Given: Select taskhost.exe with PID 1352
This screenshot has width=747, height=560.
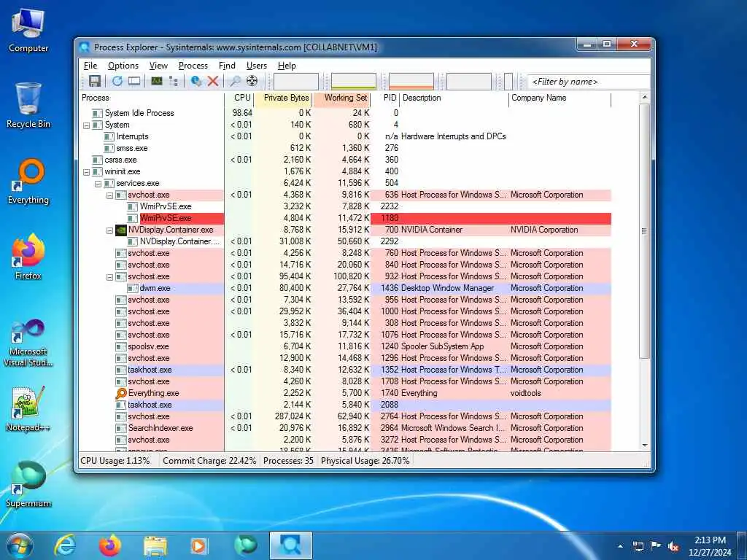Looking at the screenshot, I should pos(345,370).
